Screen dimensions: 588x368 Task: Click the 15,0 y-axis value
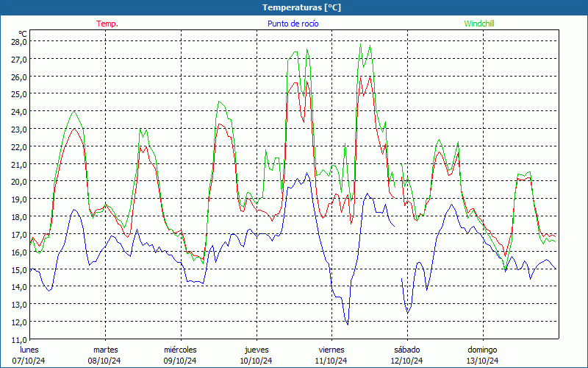[18, 269]
